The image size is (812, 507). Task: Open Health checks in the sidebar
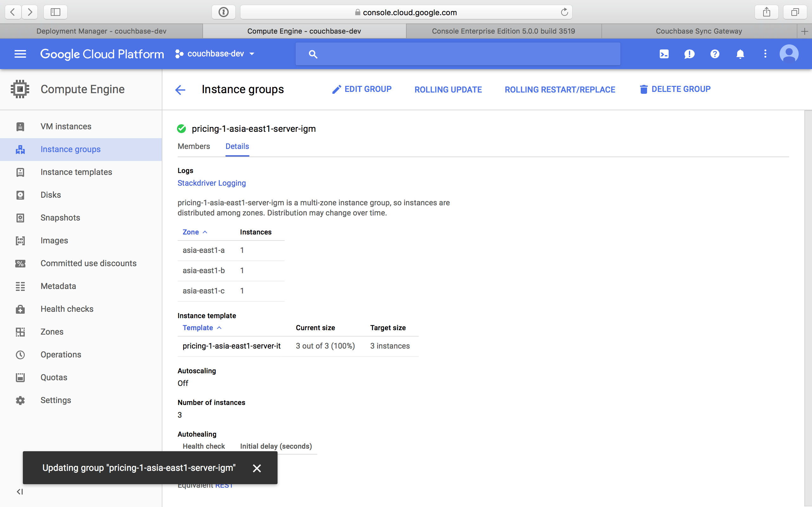click(x=67, y=309)
